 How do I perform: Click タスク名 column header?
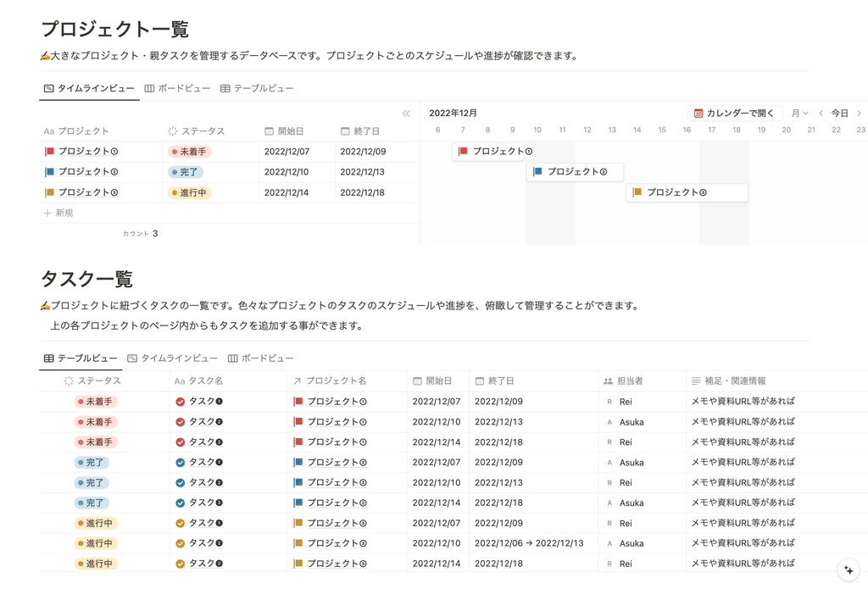coord(198,381)
